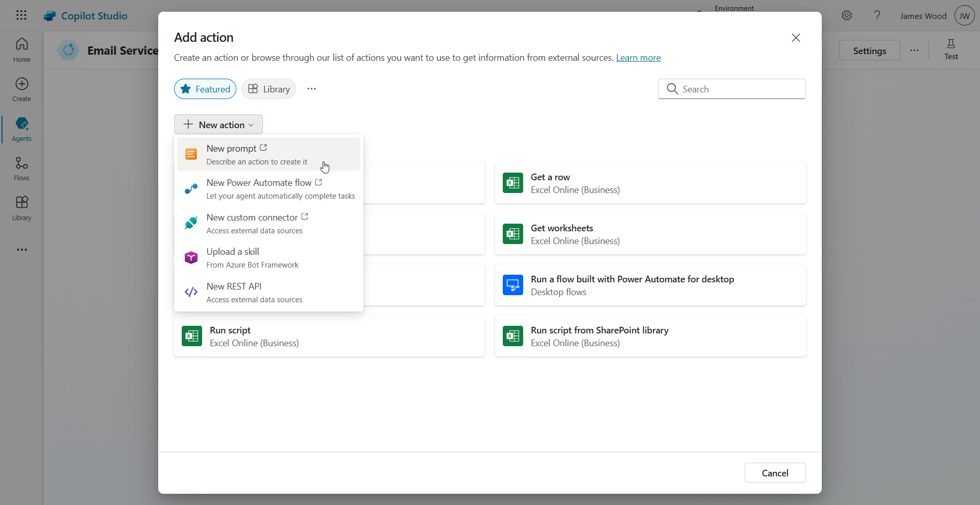Expand the New action dropdown
This screenshot has height=505, width=980.
pyautogui.click(x=218, y=125)
